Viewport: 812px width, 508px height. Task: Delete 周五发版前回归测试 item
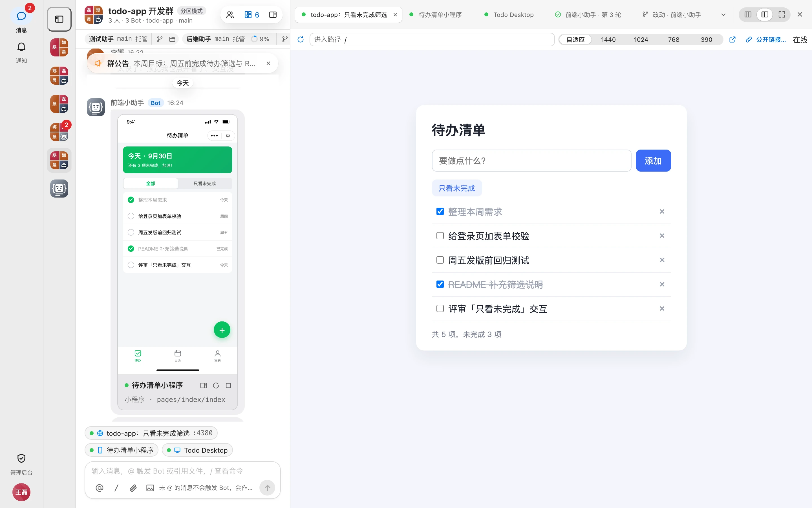662,260
